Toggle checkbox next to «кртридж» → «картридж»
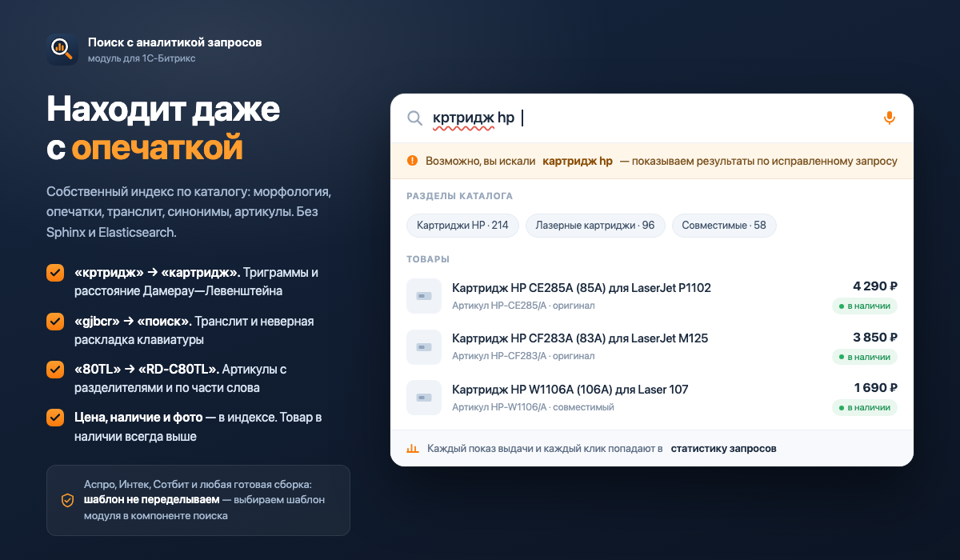The height and width of the screenshot is (560, 960). pos(55,273)
